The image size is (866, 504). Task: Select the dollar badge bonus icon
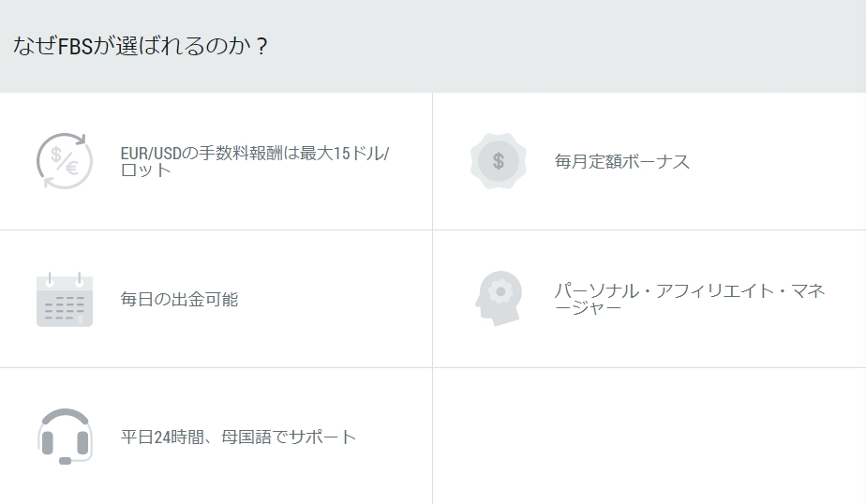499,161
